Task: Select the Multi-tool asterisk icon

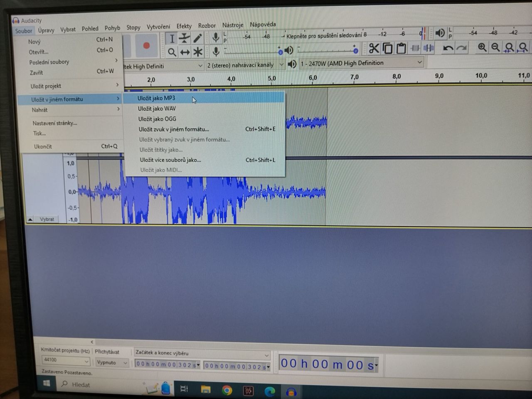Action: [198, 52]
